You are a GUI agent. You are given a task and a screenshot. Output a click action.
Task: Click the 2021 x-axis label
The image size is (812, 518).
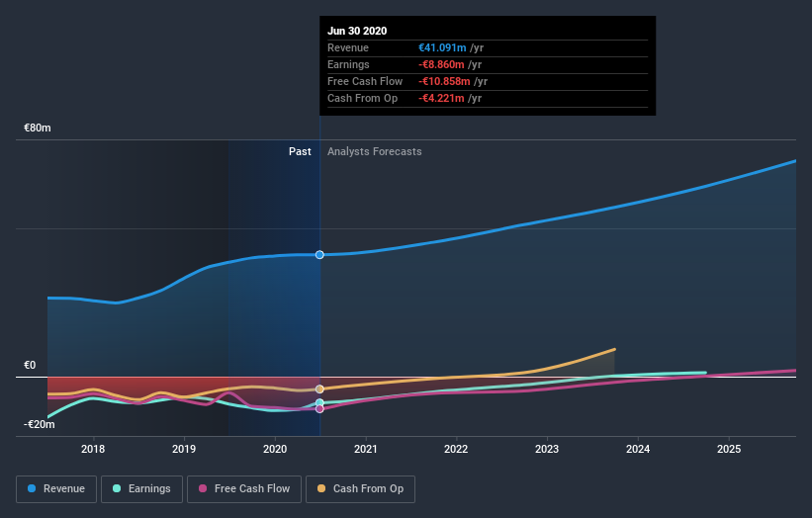point(366,449)
